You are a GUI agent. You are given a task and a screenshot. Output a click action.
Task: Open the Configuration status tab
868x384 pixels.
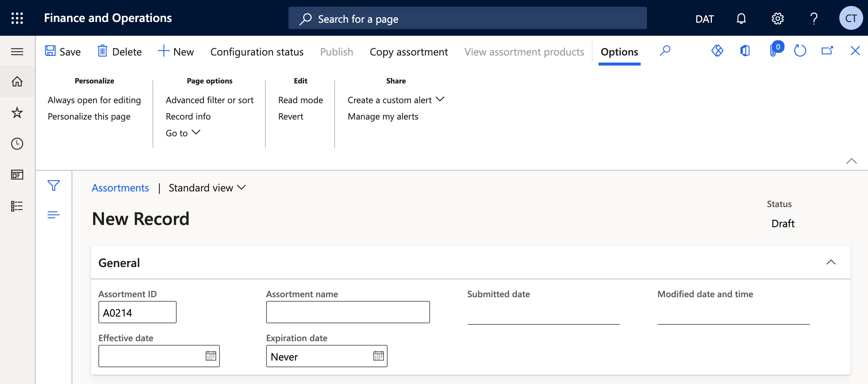[x=257, y=52]
